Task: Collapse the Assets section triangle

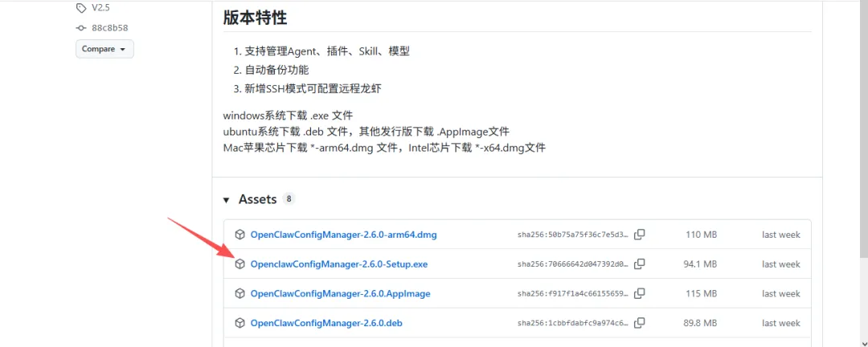Action: click(226, 200)
